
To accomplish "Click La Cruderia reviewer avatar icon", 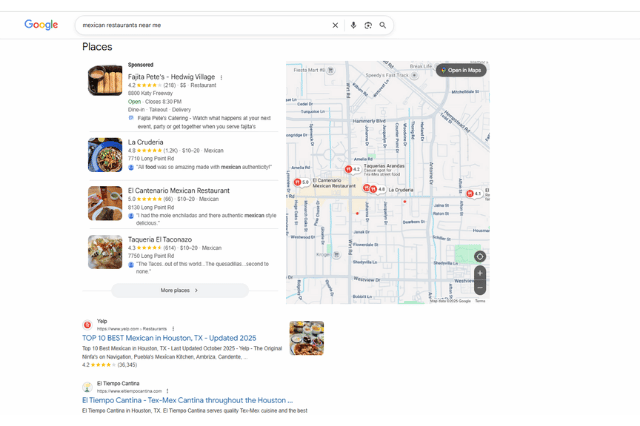I will click(x=131, y=167).
